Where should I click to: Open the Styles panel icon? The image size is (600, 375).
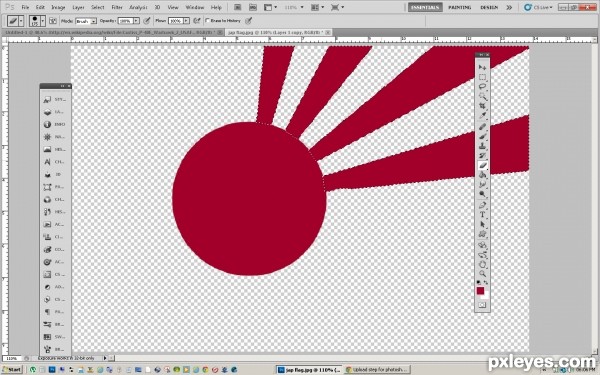click(47, 99)
